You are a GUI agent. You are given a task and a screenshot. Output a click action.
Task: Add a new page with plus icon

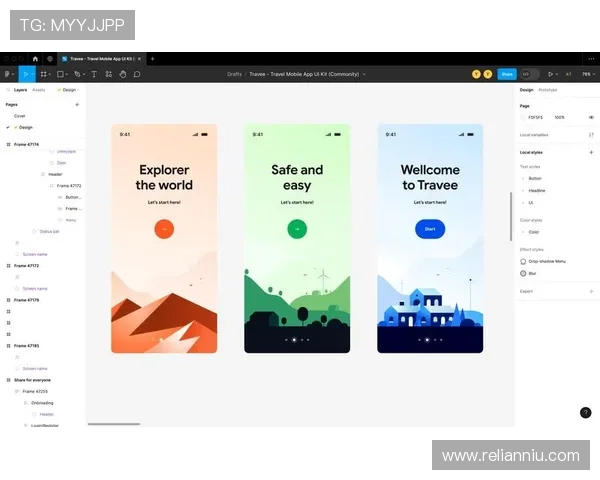coord(77,104)
